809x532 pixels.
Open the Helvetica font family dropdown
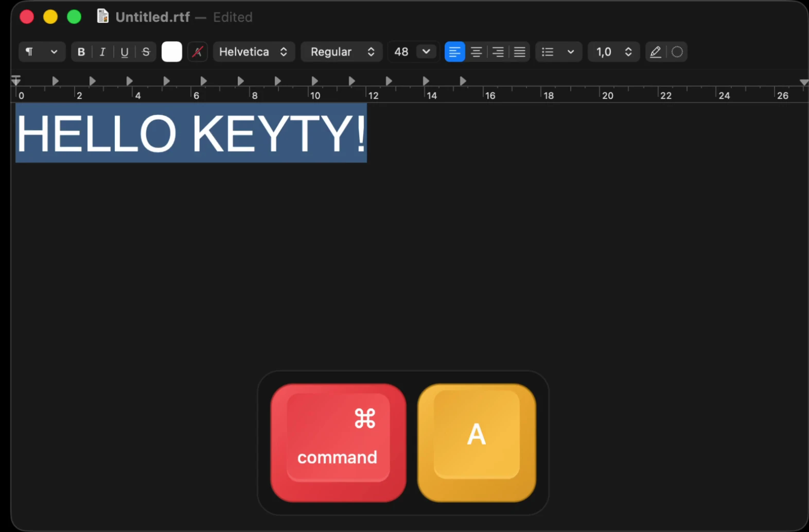(254, 52)
